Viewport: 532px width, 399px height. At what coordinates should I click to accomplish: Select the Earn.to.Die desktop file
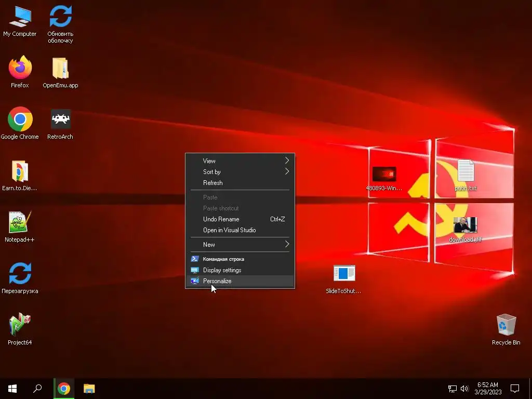coord(20,176)
